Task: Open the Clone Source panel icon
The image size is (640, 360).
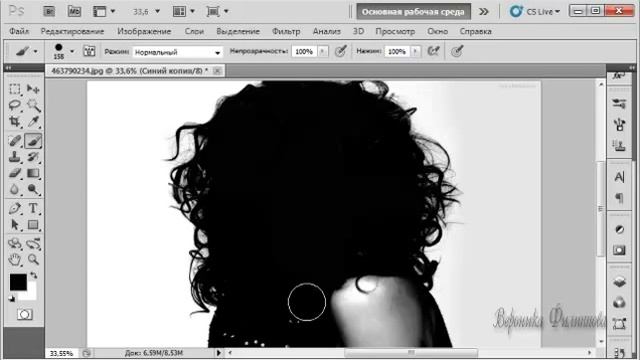Action: [x=619, y=145]
